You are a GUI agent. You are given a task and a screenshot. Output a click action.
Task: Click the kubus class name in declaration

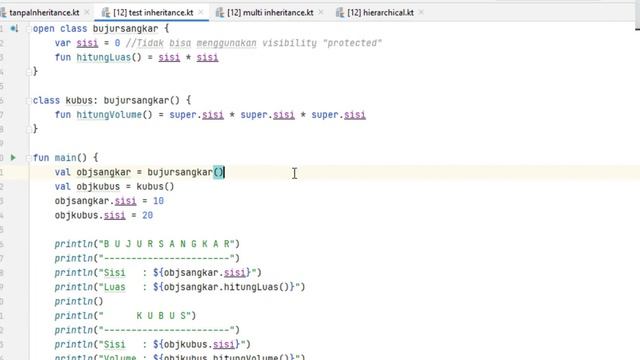tap(80, 100)
